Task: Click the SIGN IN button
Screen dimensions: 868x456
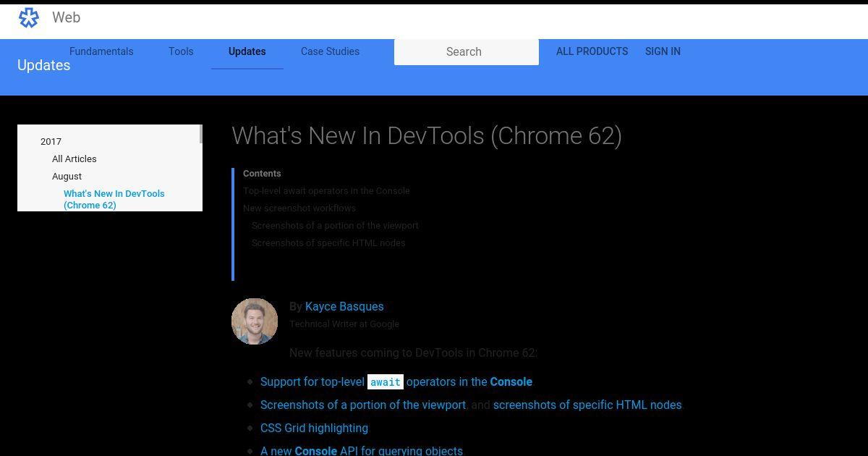Action: point(663,51)
